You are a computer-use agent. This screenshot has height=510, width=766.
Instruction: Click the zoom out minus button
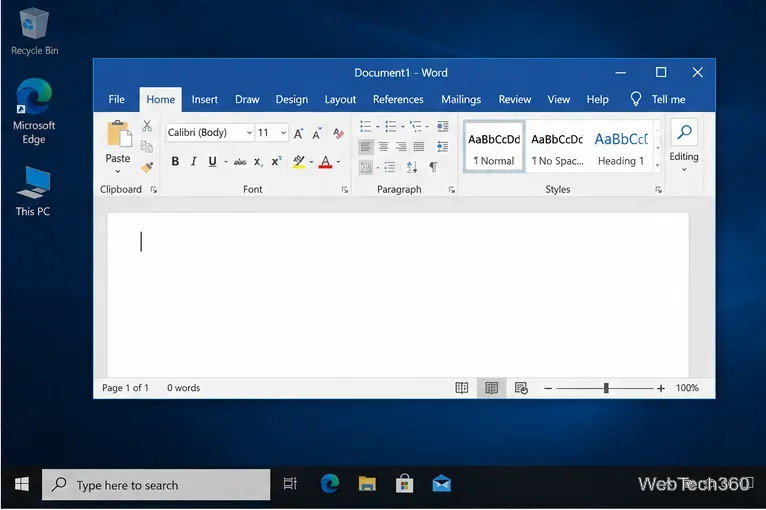click(548, 388)
